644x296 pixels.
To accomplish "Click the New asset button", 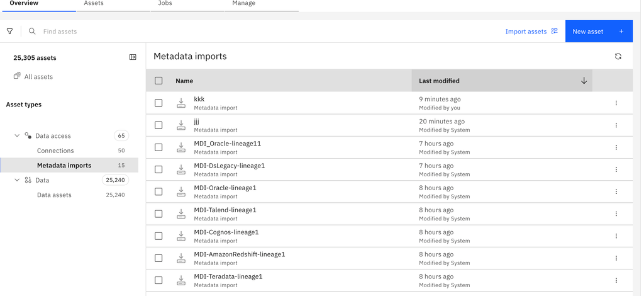I will (x=598, y=31).
